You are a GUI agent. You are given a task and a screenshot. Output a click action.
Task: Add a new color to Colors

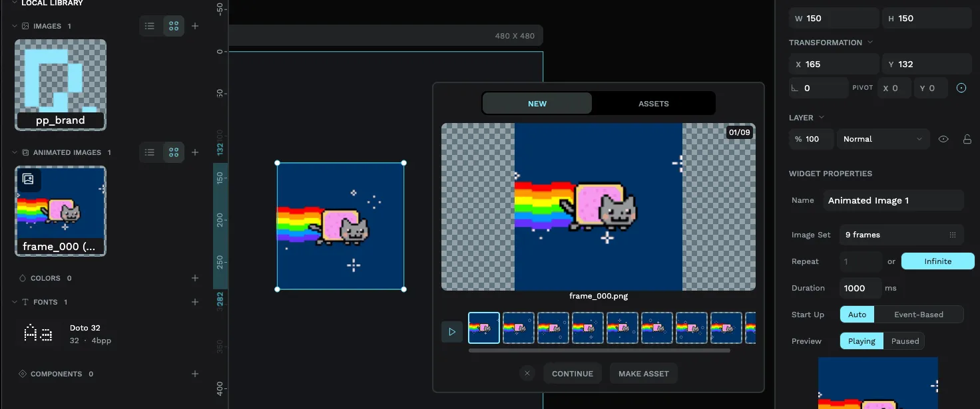pyautogui.click(x=195, y=278)
